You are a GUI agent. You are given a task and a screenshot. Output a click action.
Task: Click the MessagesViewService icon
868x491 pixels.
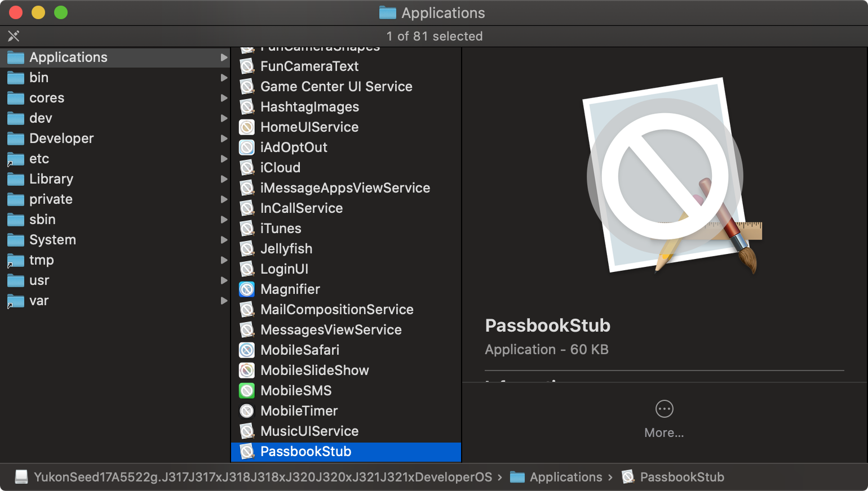click(247, 330)
